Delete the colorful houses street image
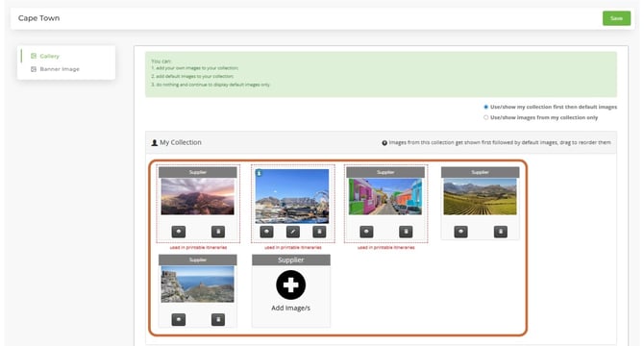 coord(406,232)
